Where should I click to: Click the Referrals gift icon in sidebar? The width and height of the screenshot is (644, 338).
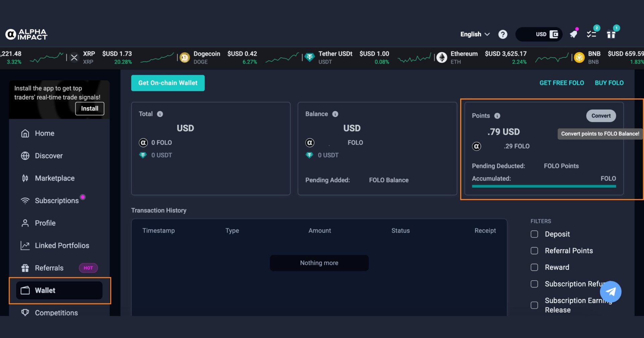[25, 268]
